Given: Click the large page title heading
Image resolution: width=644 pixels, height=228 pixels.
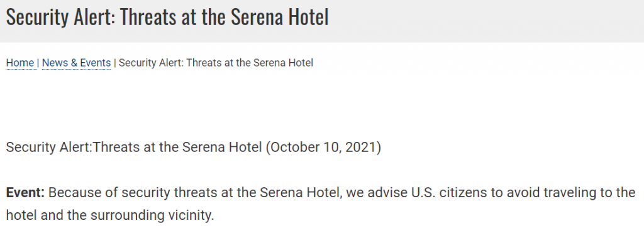Looking at the screenshot, I should click(x=167, y=17).
